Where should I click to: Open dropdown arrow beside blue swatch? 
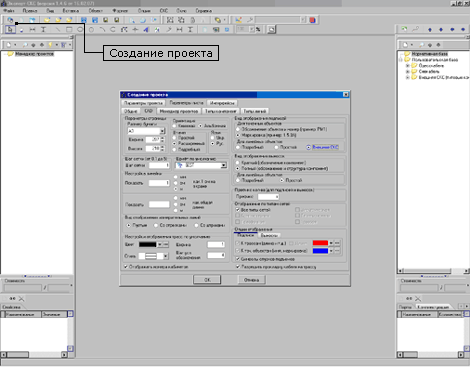point(331,251)
